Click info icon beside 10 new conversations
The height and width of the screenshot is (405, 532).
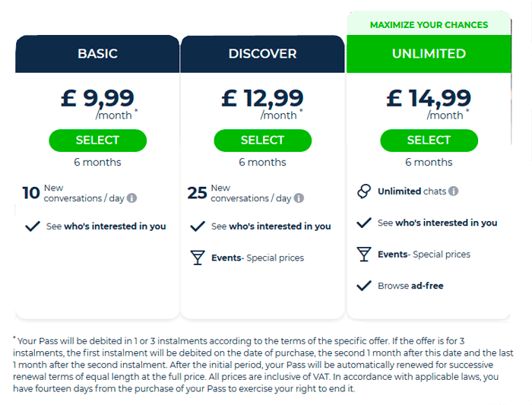(x=131, y=198)
